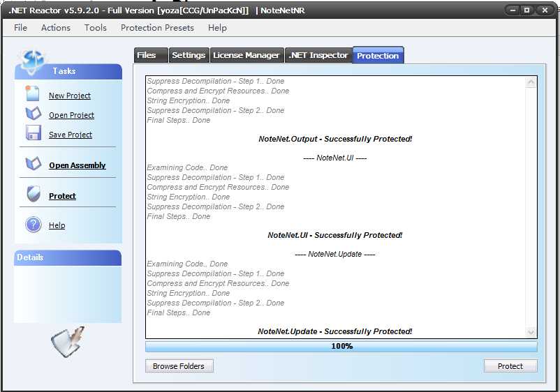
Task: Click the notepad and pen icon below Details
Action: coord(68,341)
